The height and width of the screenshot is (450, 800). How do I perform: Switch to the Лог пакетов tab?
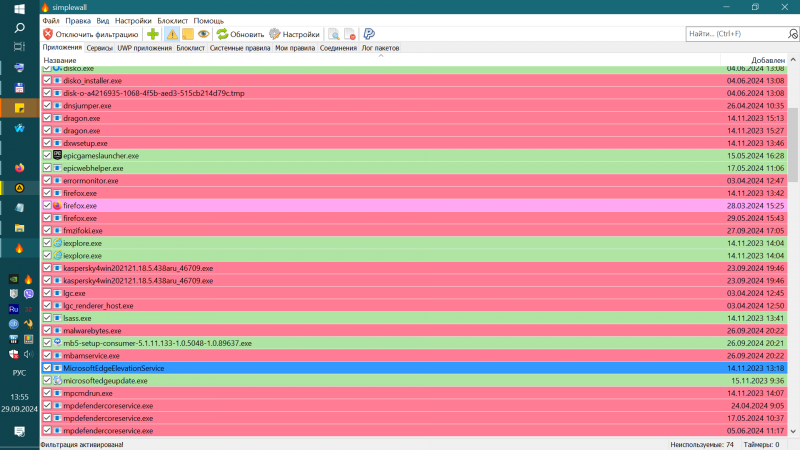coord(381,48)
